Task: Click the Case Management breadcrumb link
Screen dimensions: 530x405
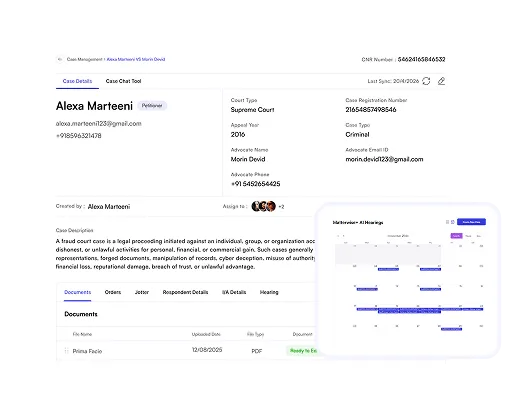Action: 85,59
